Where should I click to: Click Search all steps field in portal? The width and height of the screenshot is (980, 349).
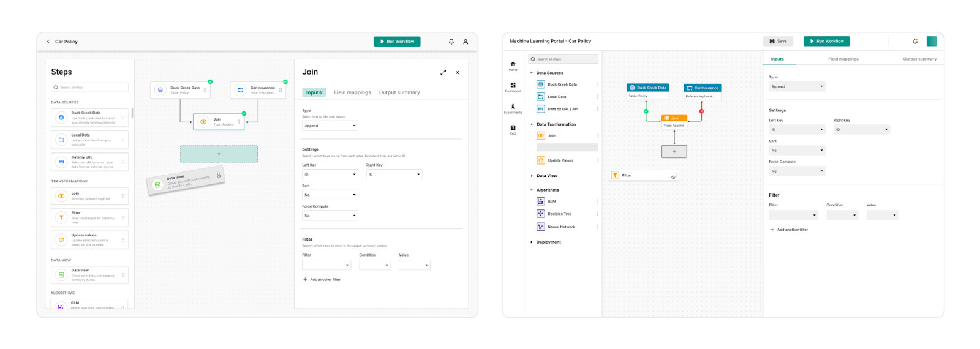click(563, 59)
